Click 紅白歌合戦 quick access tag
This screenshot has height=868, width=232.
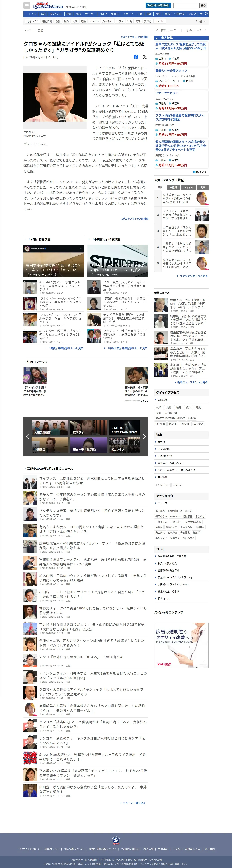(171, 413)
